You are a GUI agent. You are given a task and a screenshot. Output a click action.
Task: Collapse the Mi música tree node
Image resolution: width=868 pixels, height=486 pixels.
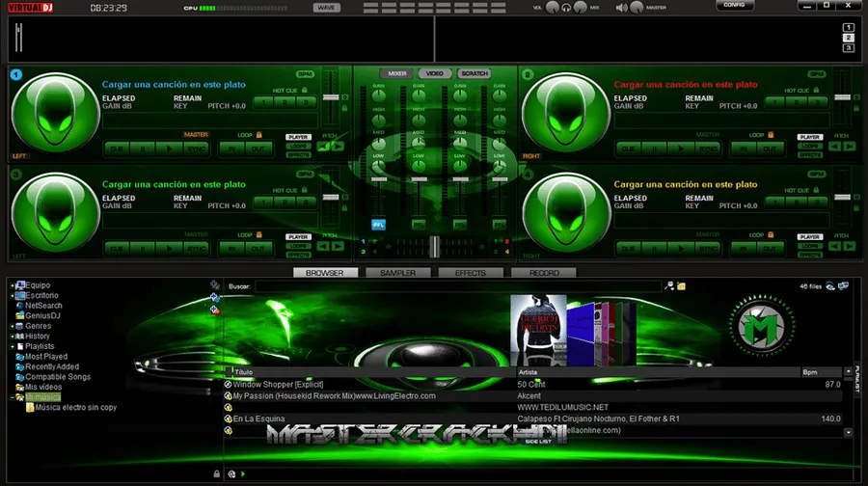[x=13, y=397]
